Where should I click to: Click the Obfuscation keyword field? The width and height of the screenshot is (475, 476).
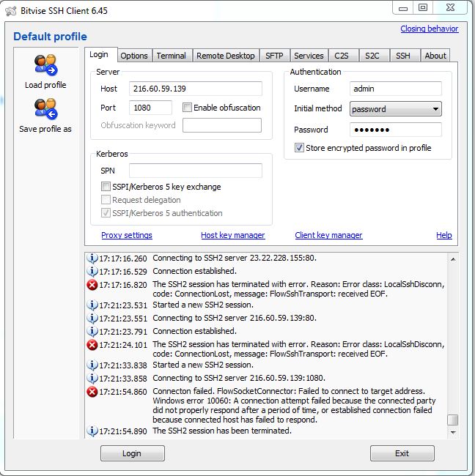pos(222,125)
